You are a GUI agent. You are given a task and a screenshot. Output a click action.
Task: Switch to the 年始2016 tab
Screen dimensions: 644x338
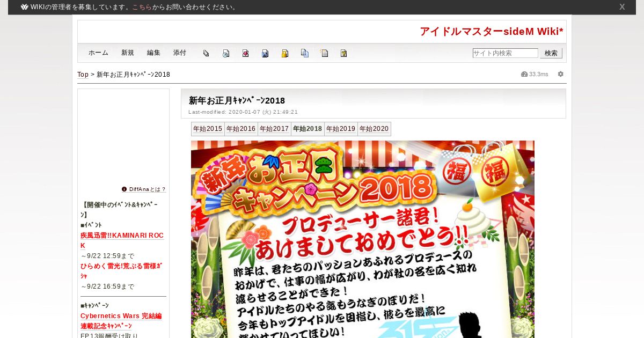241,129
